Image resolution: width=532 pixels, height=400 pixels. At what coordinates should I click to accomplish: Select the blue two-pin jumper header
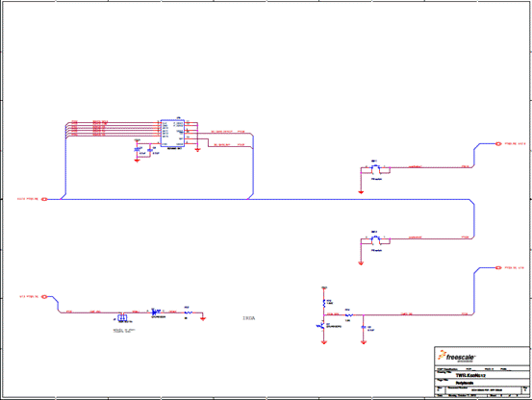click(x=122, y=317)
